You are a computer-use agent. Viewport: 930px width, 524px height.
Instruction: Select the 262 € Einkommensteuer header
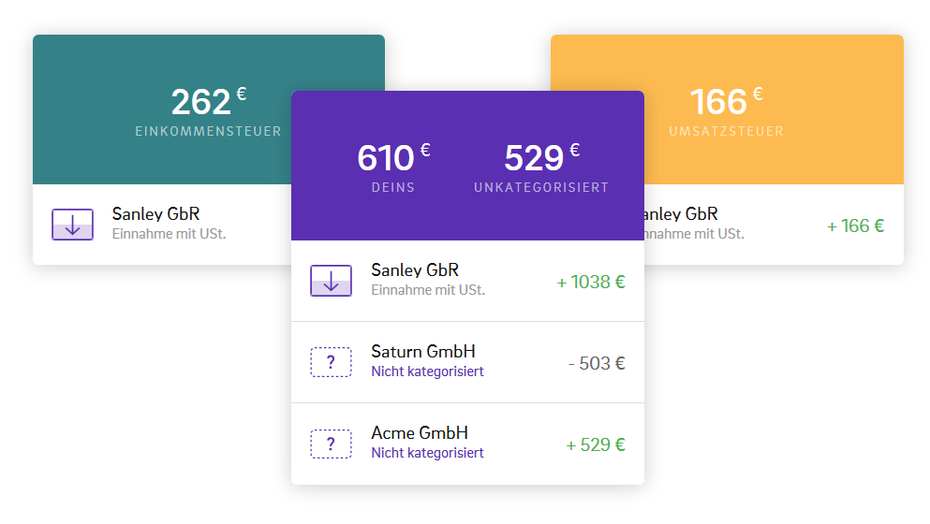click(208, 112)
